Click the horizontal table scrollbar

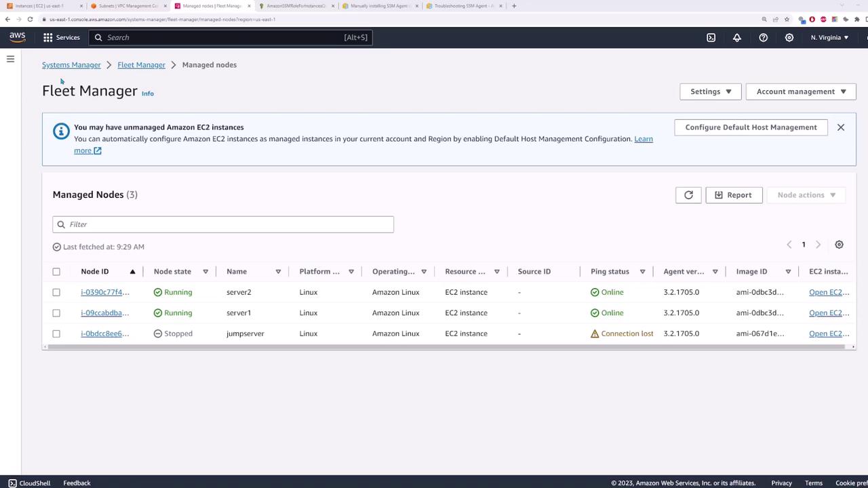point(448,347)
